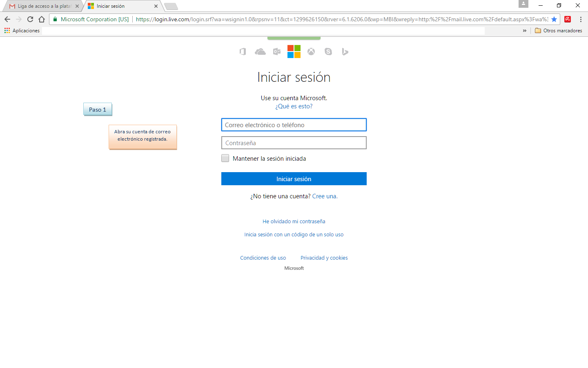Bookmark this page with the star icon

[x=554, y=19]
